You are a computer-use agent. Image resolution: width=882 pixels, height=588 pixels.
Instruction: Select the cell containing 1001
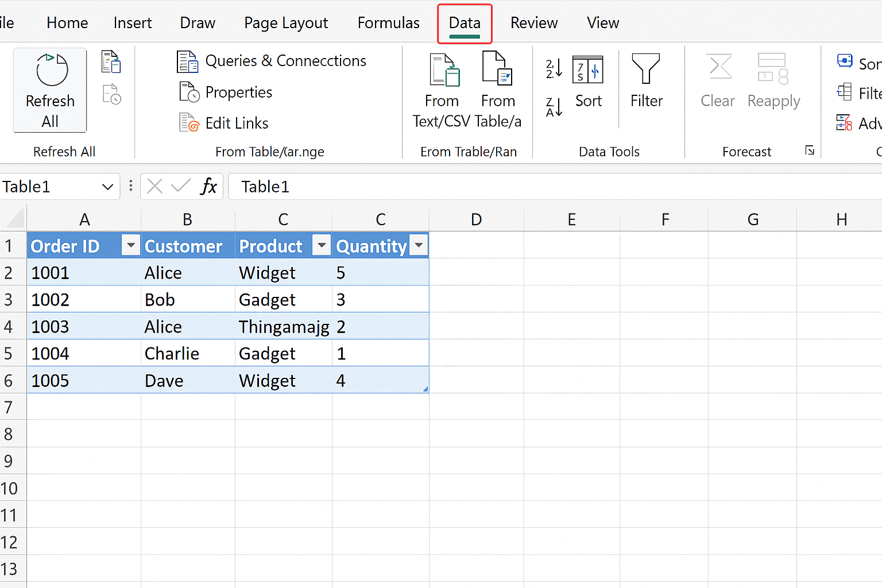[x=84, y=273]
